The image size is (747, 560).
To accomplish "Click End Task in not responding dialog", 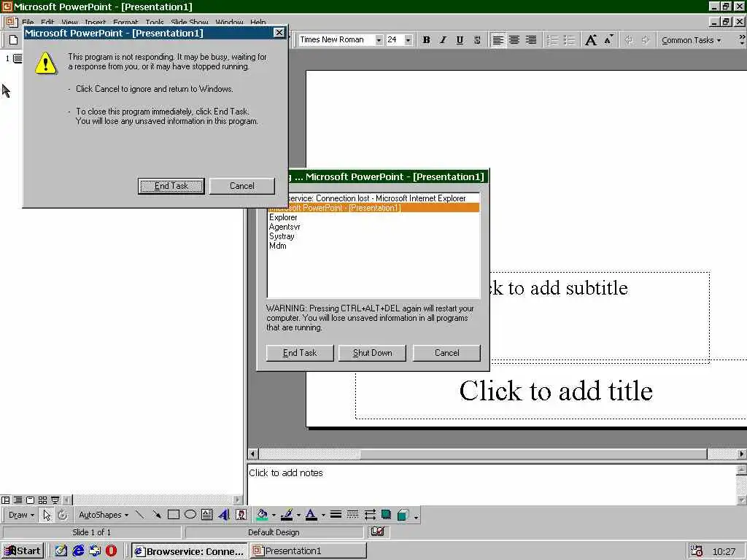I will point(171,186).
